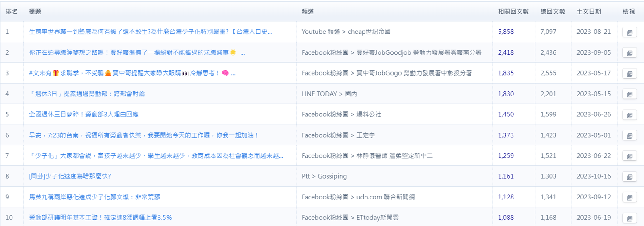Open the #文末有 求職季 post link

(x=132, y=73)
